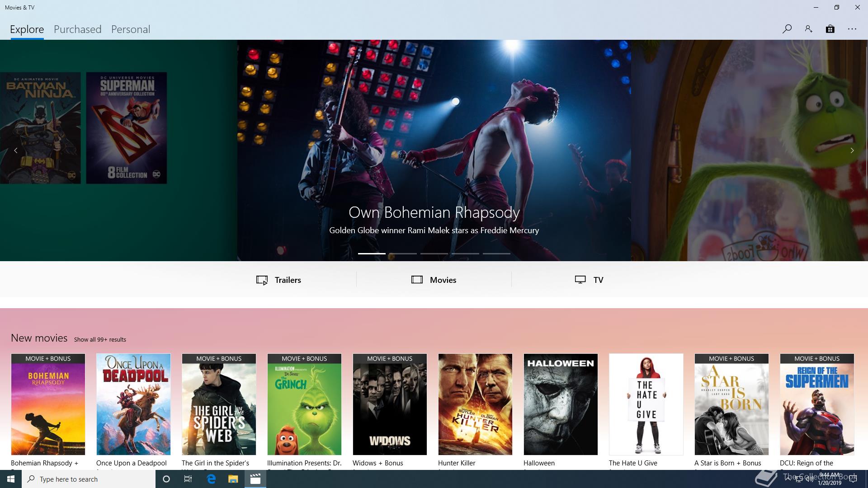Open the Hunter Killer movie poster
Viewport: 868px width, 488px height.
(475, 404)
